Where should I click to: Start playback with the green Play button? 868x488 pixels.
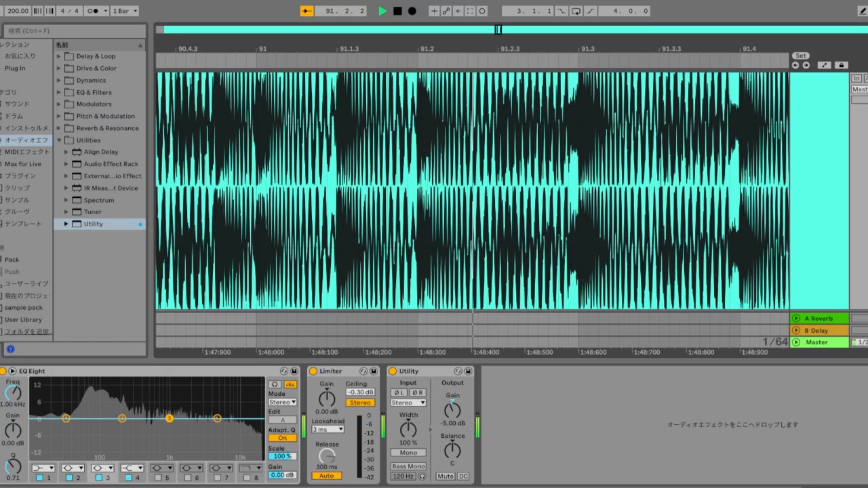point(383,11)
